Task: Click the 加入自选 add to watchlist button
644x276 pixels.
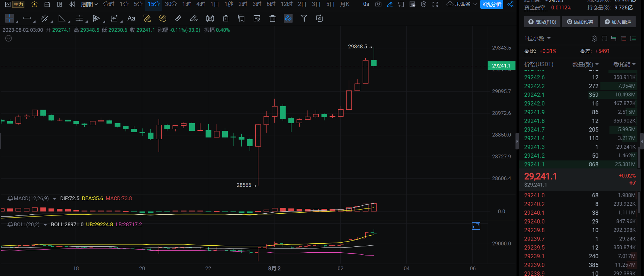Action: (x=618, y=22)
